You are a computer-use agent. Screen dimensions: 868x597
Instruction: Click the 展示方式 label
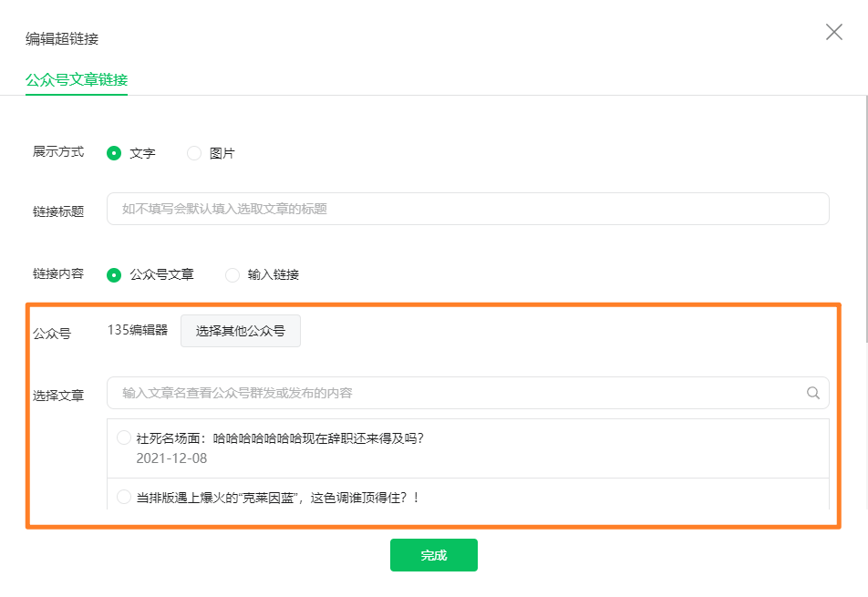(x=58, y=152)
